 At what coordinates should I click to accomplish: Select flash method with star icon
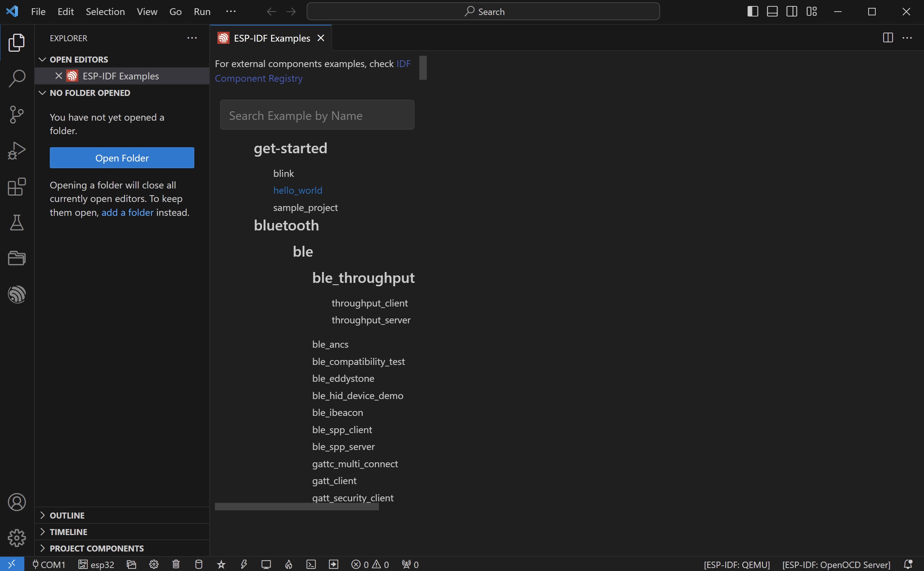point(222,564)
